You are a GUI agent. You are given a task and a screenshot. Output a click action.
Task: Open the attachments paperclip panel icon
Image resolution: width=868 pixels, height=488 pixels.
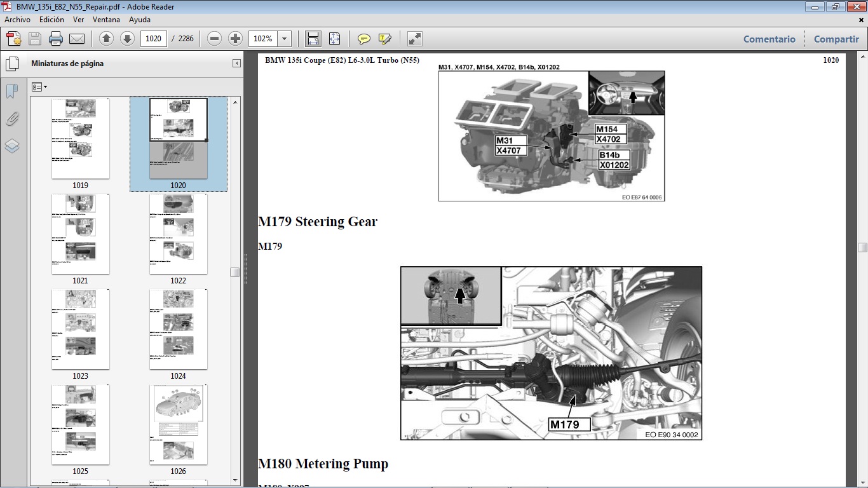click(12, 119)
